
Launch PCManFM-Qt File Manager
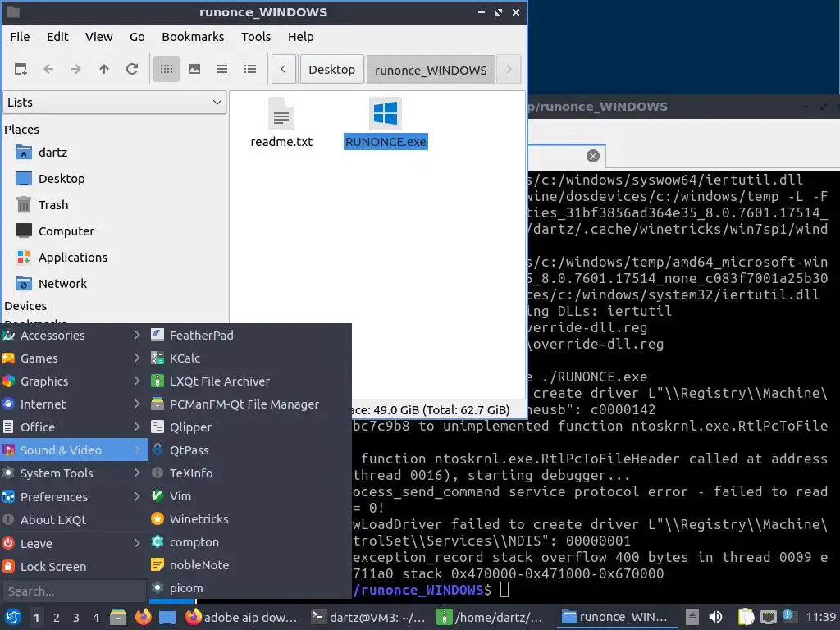point(249,404)
